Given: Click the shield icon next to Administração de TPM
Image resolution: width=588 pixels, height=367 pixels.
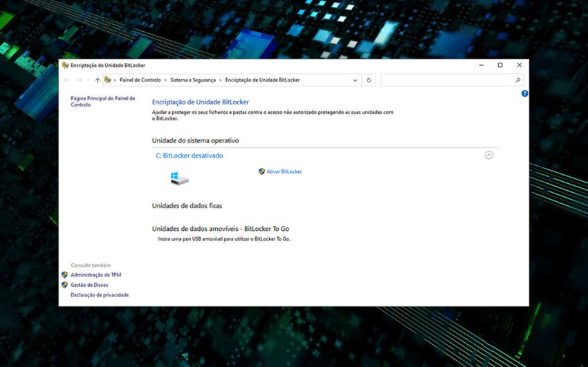Looking at the screenshot, I should pos(64,275).
